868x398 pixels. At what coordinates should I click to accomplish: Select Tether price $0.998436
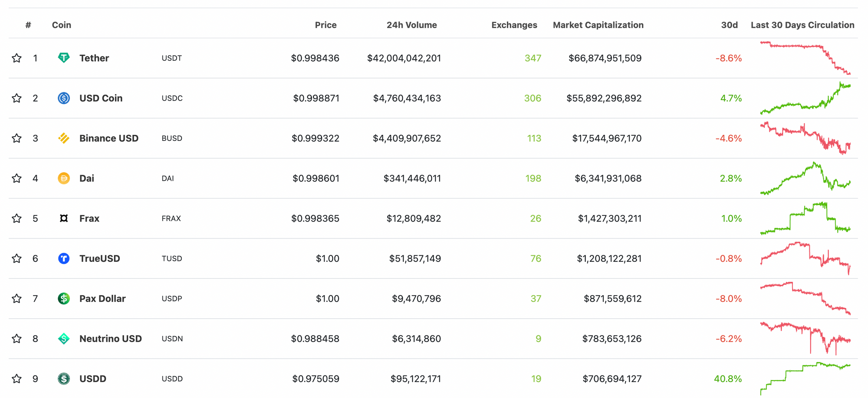pyautogui.click(x=315, y=58)
